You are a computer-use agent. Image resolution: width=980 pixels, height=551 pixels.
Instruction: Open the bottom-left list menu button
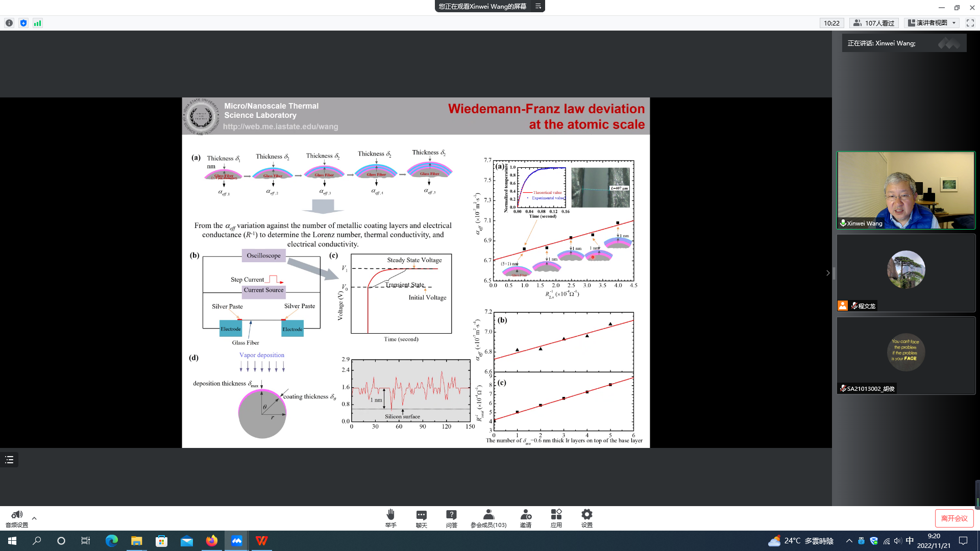[x=9, y=460]
